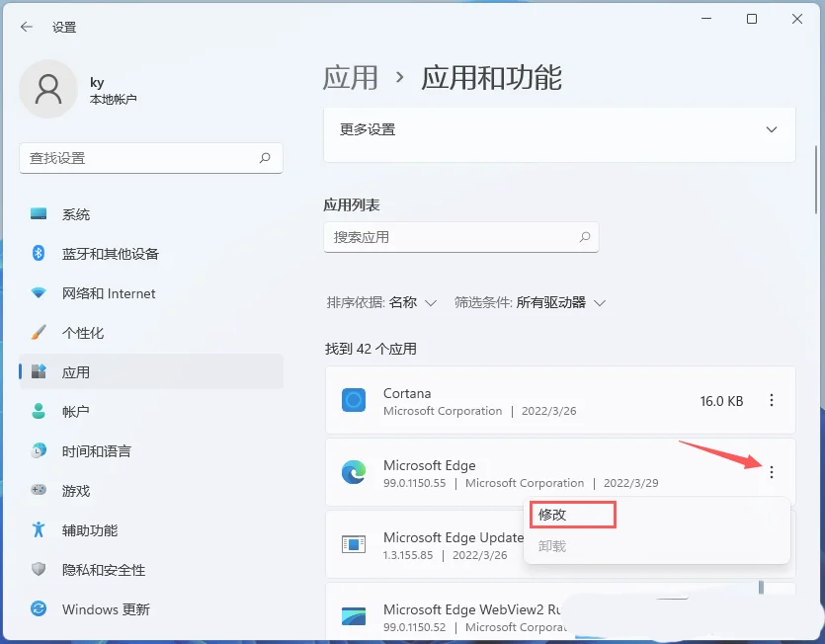825x644 pixels.
Task: Open 隐私和安全性 settings category
Action: [x=151, y=569]
